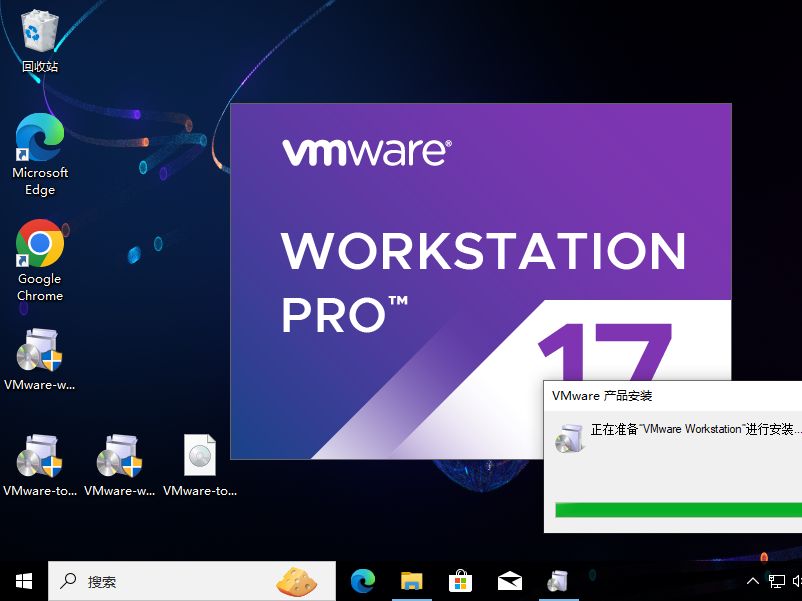The height and width of the screenshot is (601, 802).
Task: Switch to the VMware installer taskbar item
Action: (559, 581)
